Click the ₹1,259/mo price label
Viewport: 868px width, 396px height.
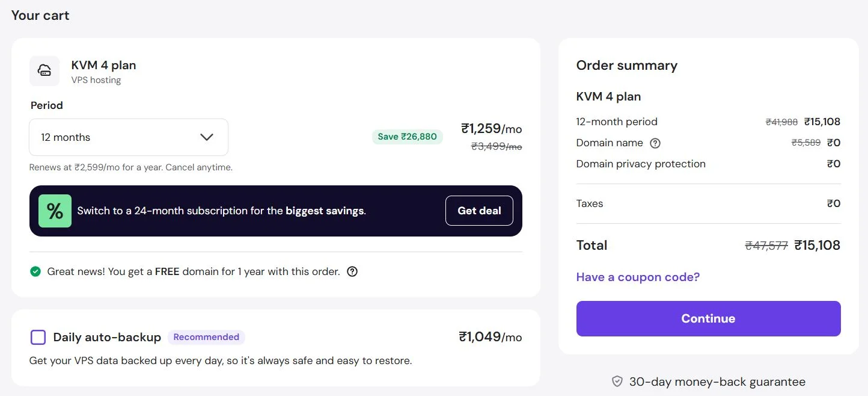coord(492,128)
